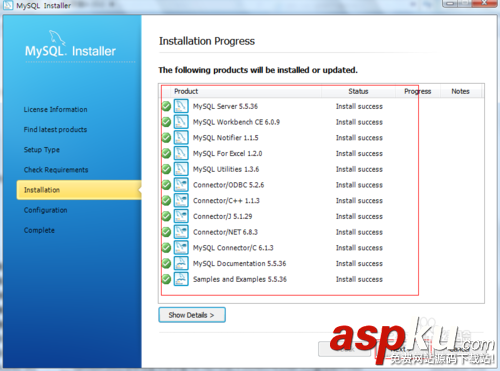The height and width of the screenshot is (371, 500).
Task: Click green checkmark beside MySQL Workbench CE
Action: 166,122
